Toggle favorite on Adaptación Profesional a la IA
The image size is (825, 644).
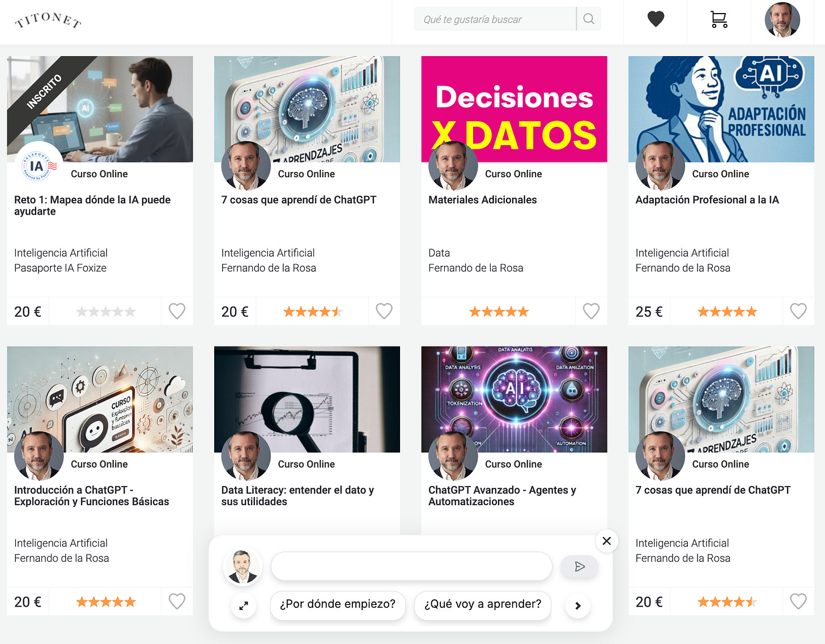[x=798, y=311]
